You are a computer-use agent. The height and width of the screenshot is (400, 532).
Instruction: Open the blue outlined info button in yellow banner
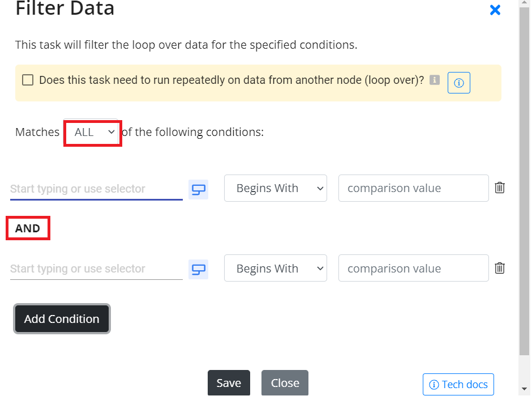point(459,83)
